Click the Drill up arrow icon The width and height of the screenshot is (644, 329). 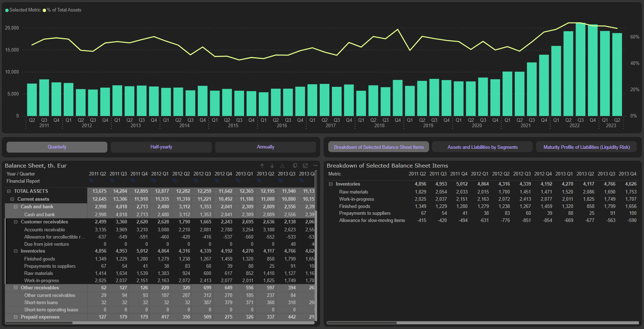(262, 166)
